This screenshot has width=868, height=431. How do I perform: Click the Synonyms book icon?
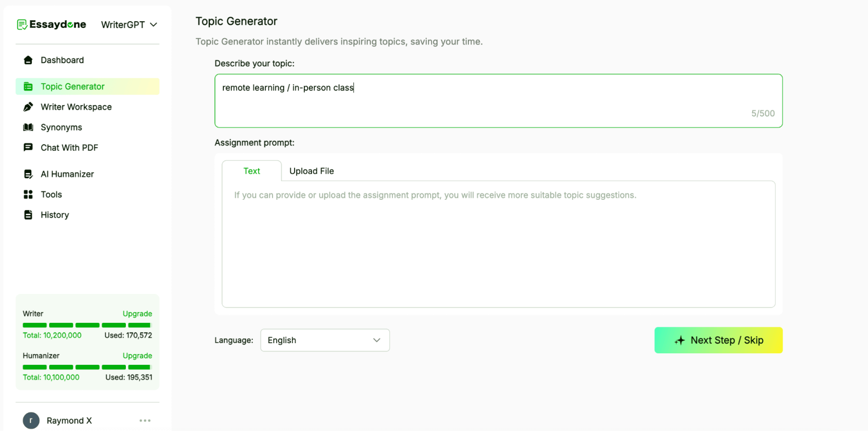tap(28, 127)
